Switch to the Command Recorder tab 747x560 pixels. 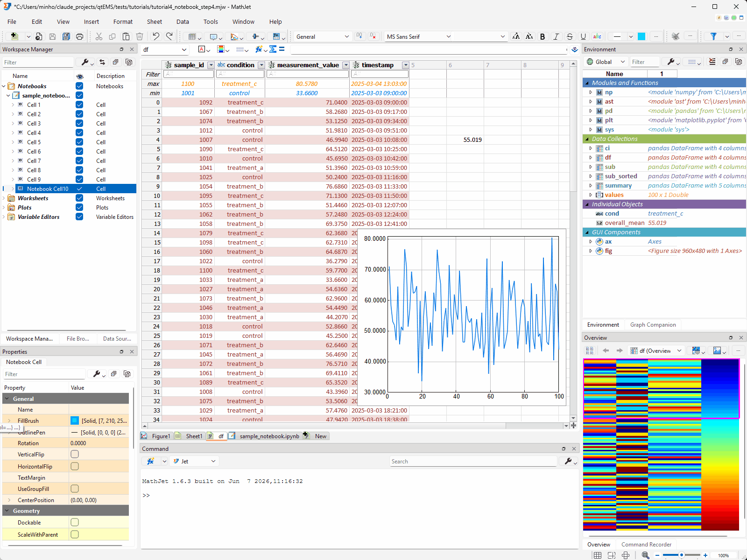tap(646, 544)
